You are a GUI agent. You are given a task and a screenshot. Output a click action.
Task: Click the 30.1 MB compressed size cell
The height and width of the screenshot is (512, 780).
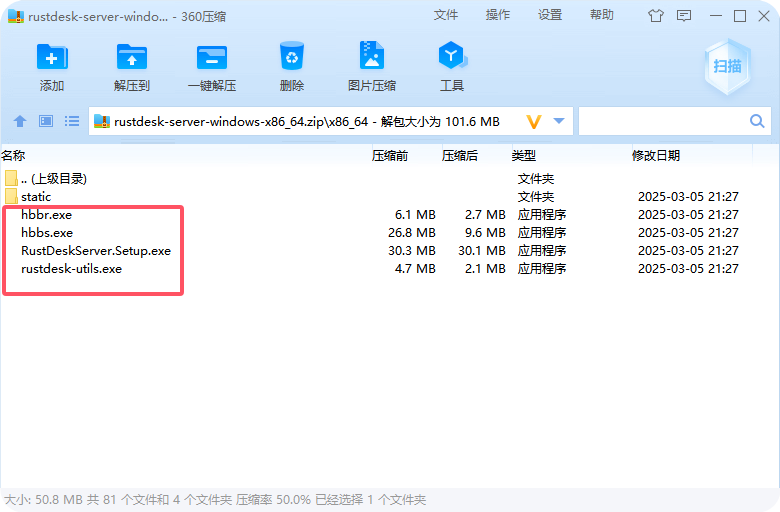point(482,250)
